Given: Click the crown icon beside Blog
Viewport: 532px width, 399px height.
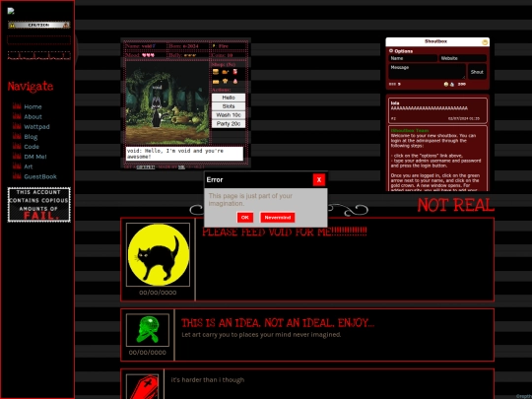Looking at the screenshot, I should tap(17, 136).
